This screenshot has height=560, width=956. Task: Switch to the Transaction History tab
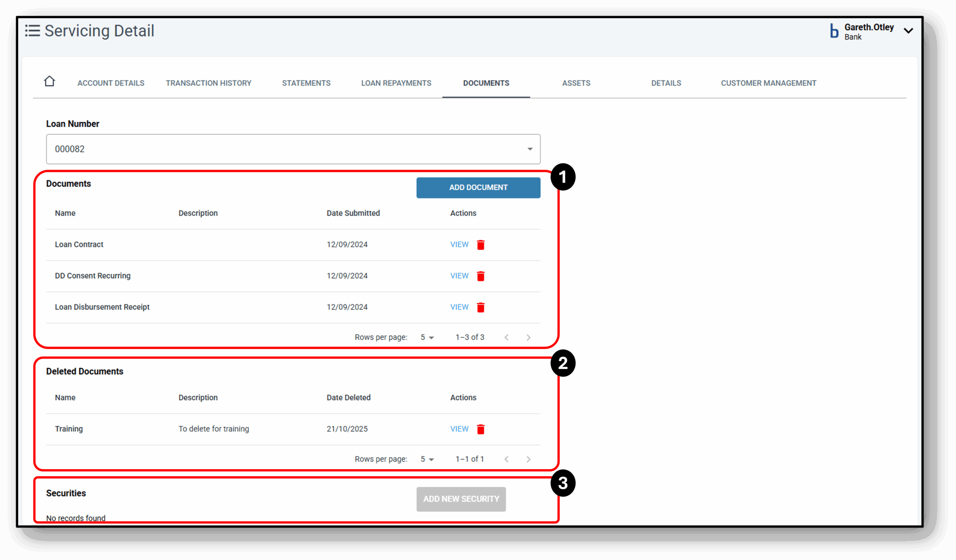point(208,83)
